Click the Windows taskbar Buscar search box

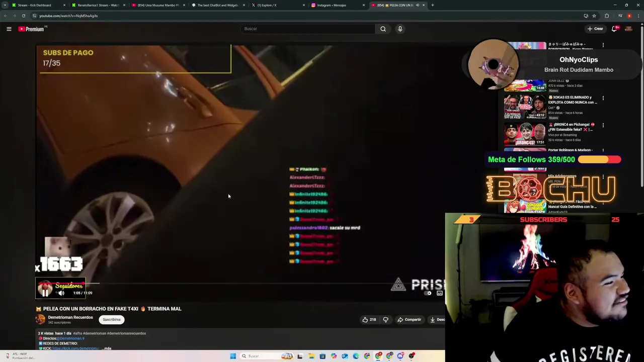coord(267,356)
